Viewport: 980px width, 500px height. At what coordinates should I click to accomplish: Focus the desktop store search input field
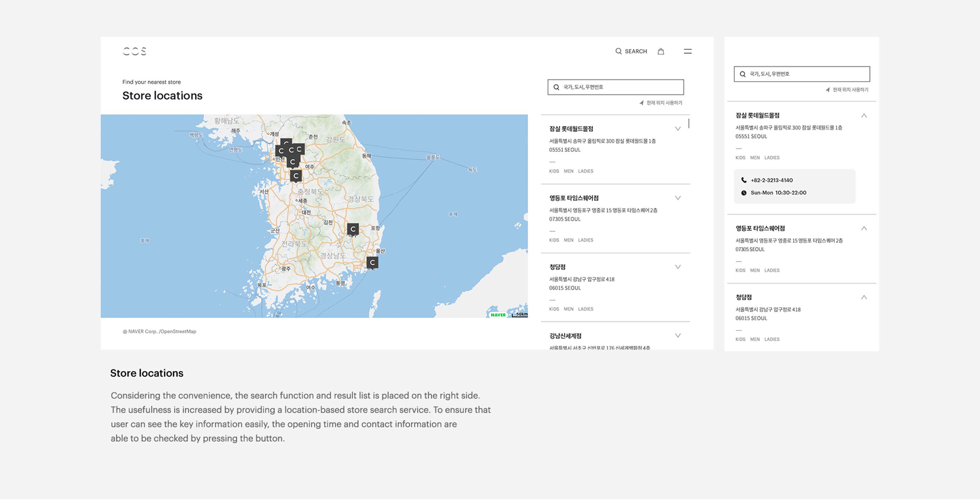[615, 87]
